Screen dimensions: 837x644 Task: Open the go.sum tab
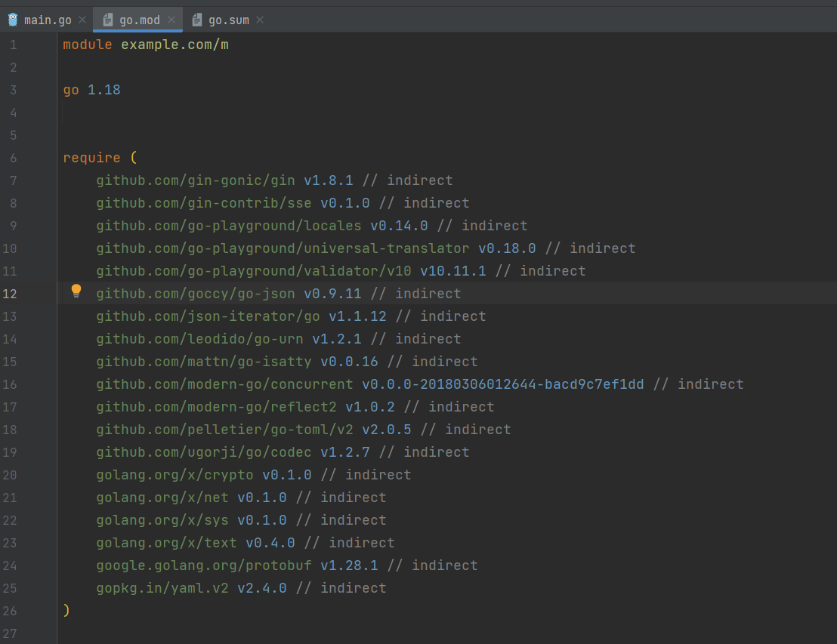[228, 20]
